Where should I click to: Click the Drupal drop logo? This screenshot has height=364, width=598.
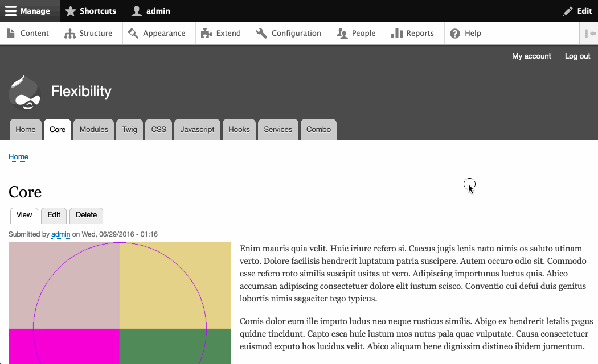[24, 92]
